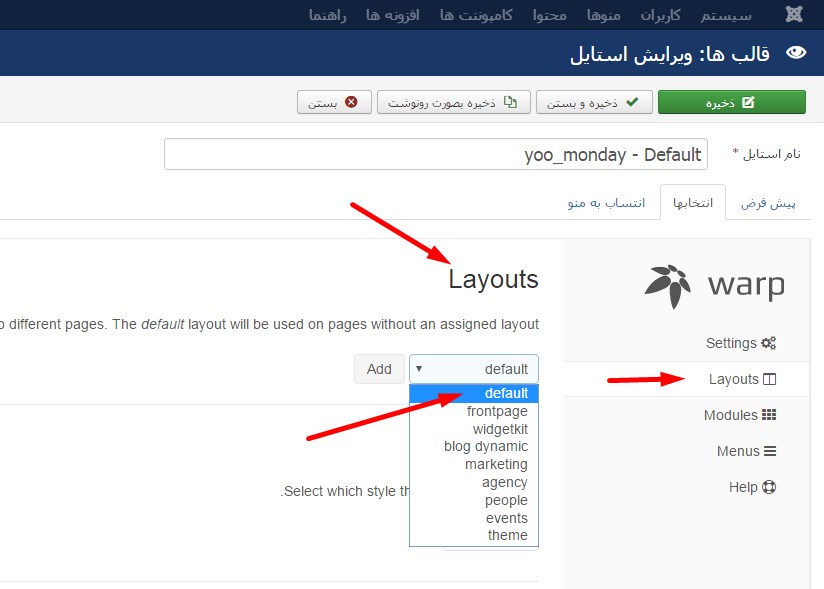824x589 pixels.
Task: Click the eye preview icon in title bar
Action: (x=796, y=53)
